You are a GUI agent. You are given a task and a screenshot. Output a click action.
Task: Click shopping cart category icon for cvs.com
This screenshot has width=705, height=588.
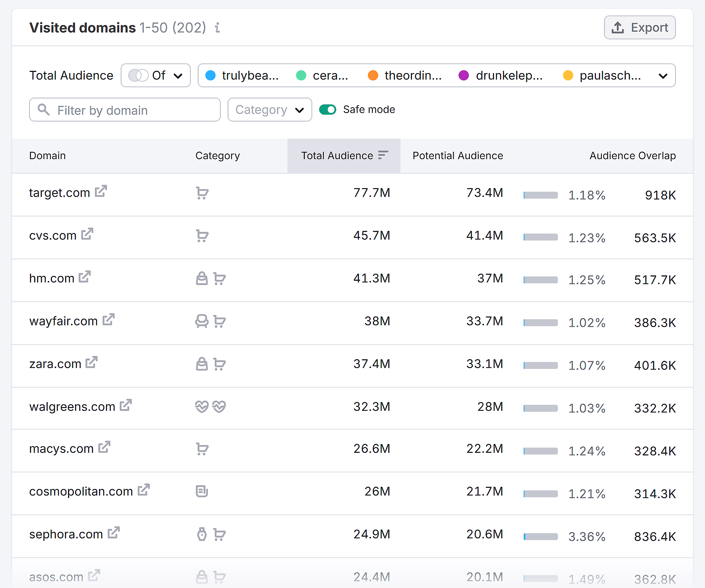[202, 236]
